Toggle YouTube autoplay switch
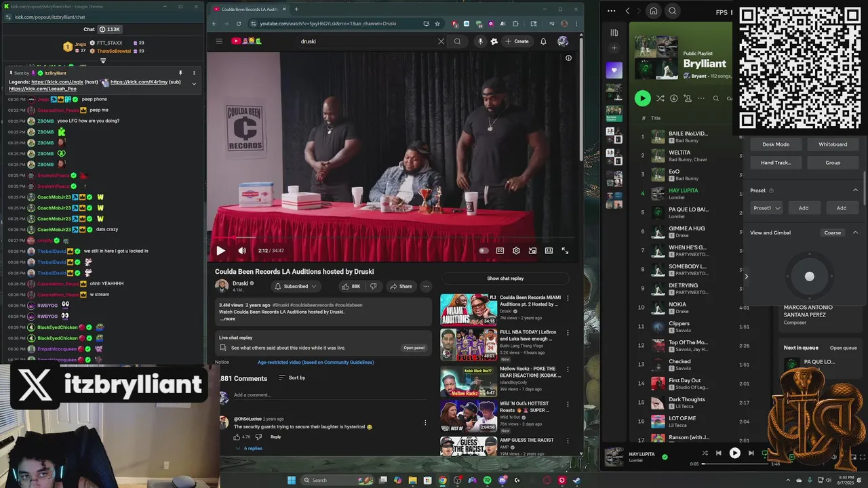This screenshot has width=868, height=488. click(484, 251)
